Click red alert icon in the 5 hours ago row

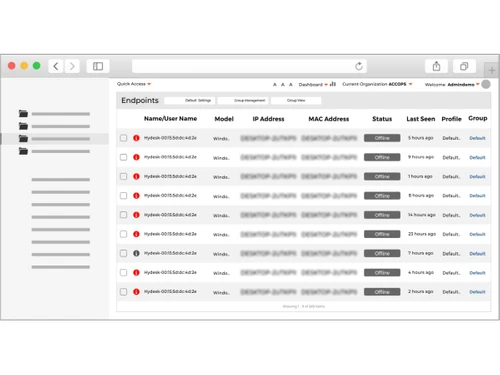(x=136, y=138)
